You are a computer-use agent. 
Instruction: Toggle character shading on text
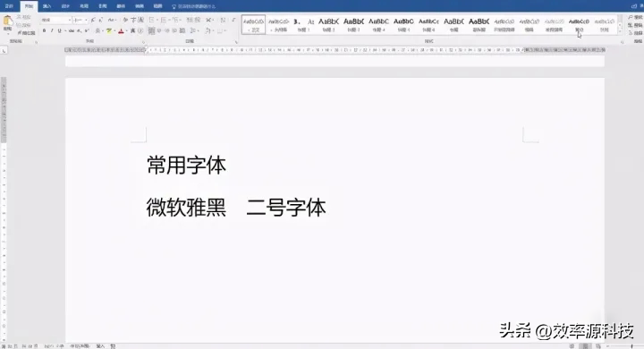point(132,30)
